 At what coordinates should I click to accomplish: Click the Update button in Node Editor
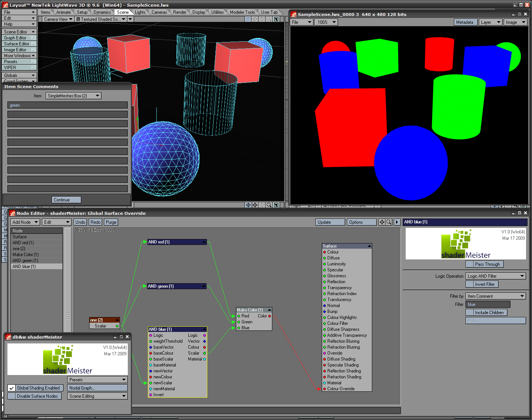point(330,222)
